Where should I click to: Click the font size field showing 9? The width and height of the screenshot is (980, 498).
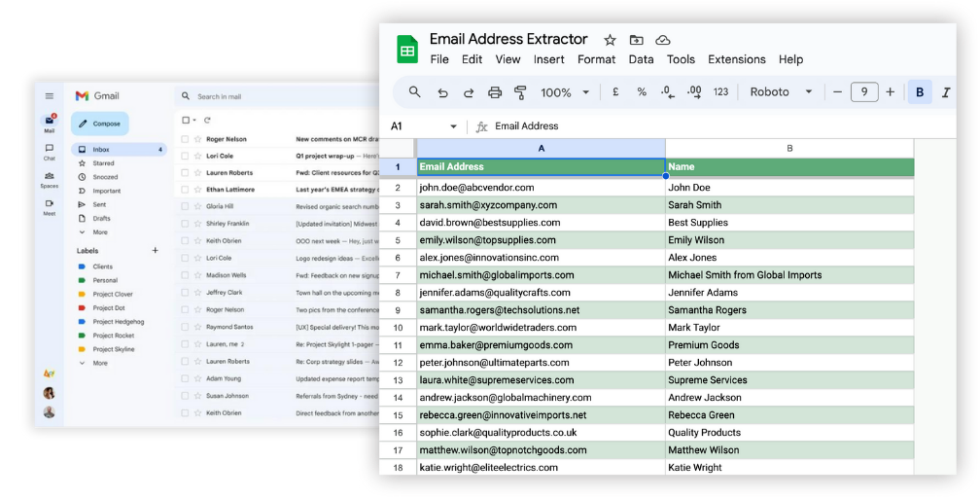863,92
